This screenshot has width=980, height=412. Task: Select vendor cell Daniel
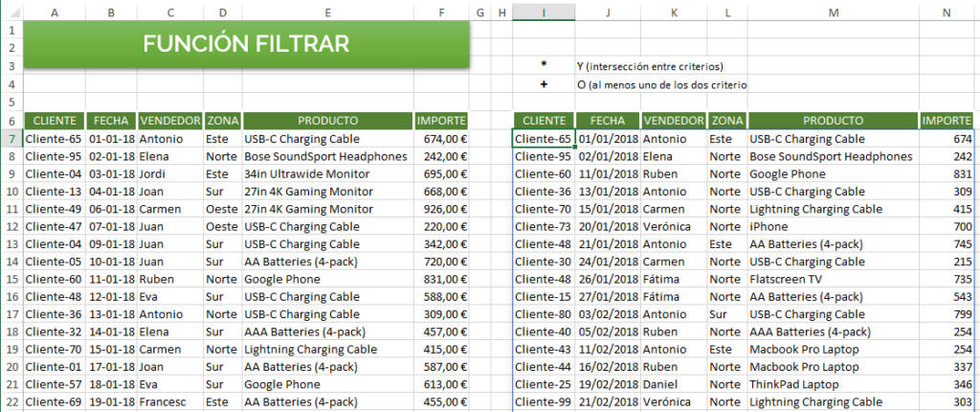pyautogui.click(x=674, y=384)
